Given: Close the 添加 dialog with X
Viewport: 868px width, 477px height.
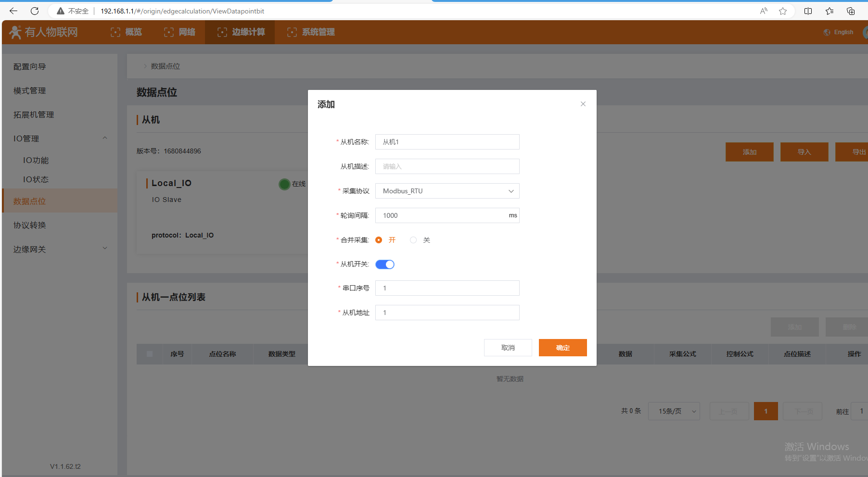Looking at the screenshot, I should 583,104.
